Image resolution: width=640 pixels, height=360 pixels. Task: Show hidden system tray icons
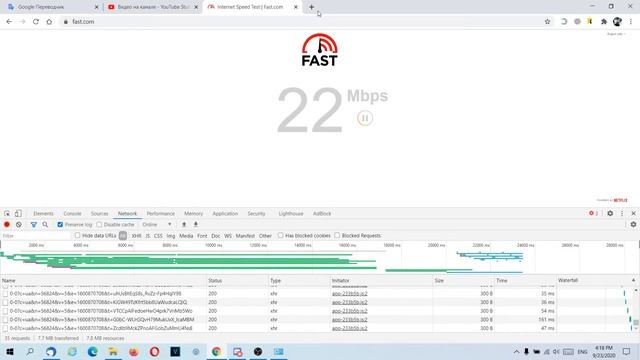pyautogui.click(x=516, y=352)
